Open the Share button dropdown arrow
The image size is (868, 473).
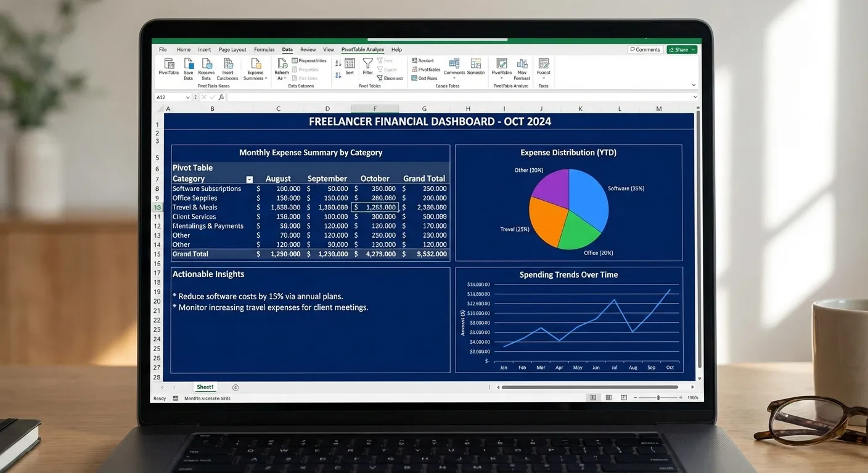(693, 50)
